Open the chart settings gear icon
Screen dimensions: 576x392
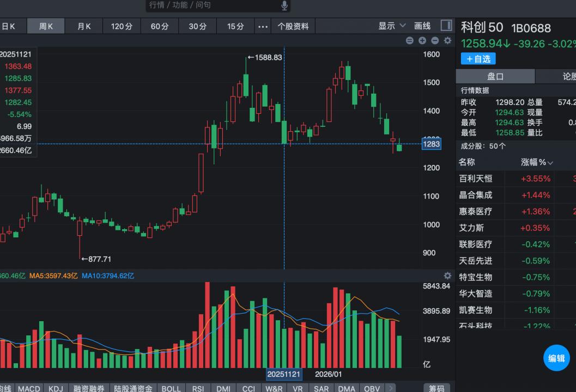coord(447,40)
